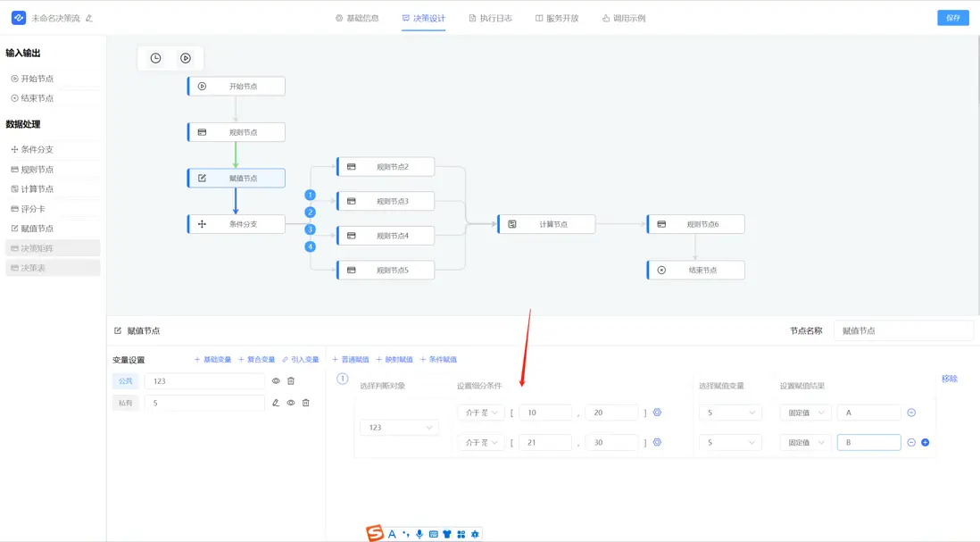Screen dimensions: 980x542
Task: Toggle eye icon for variable 5
Action: click(291, 403)
